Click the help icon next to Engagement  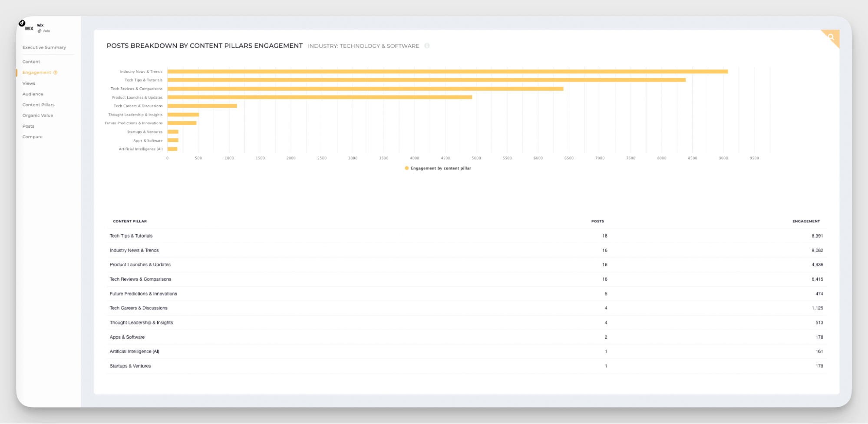pyautogui.click(x=55, y=73)
